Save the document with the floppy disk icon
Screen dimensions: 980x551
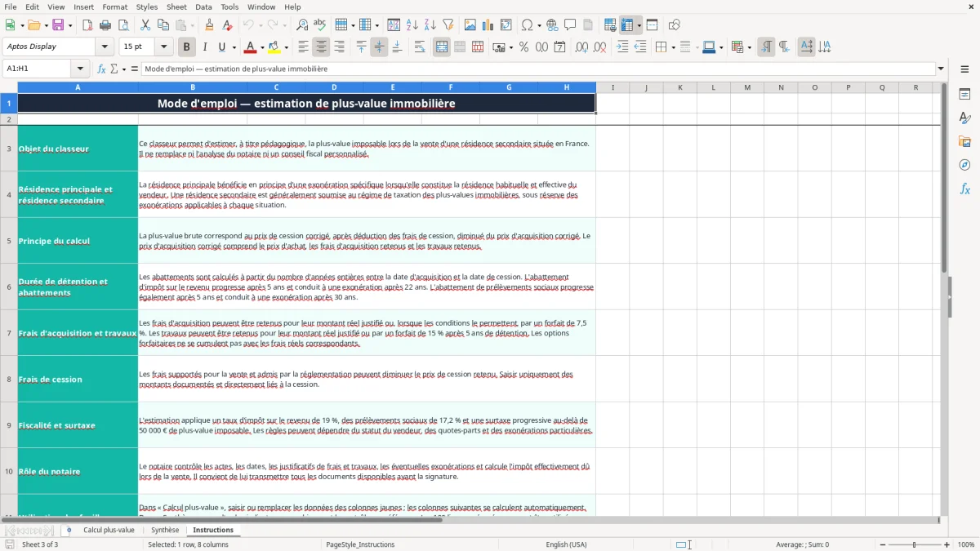(x=59, y=25)
